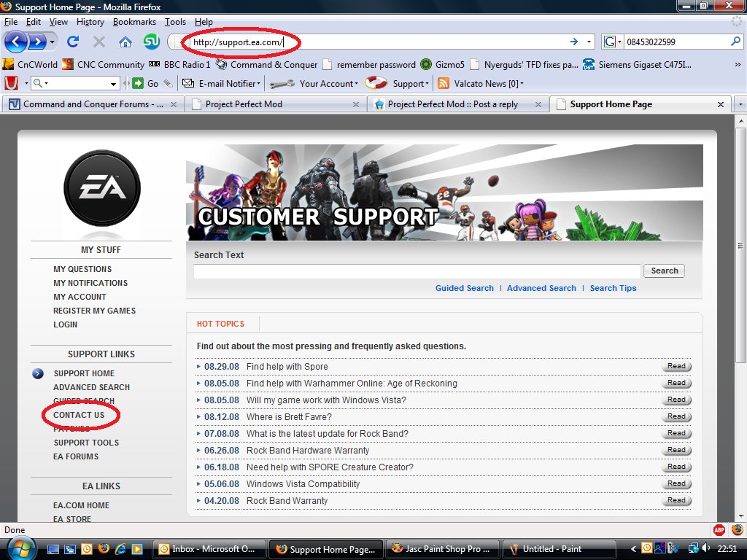Open the Gizmo5 bookmark
The image size is (747, 560).
[443, 64]
